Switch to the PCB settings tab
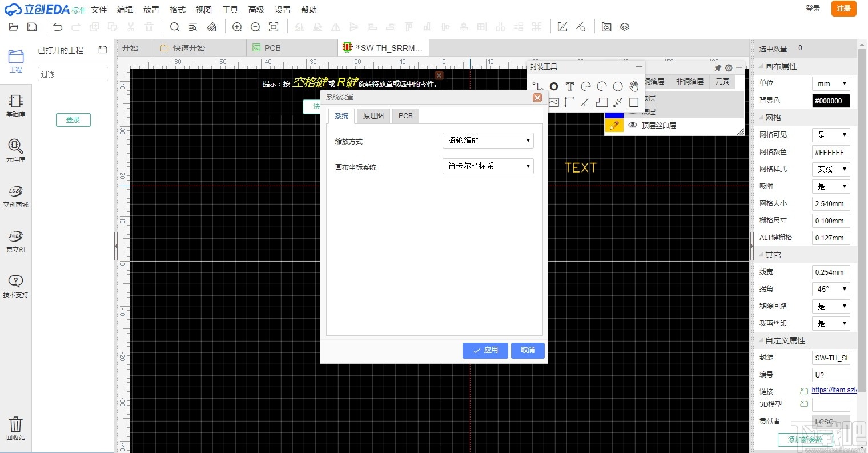The image size is (868, 453). pos(405,116)
